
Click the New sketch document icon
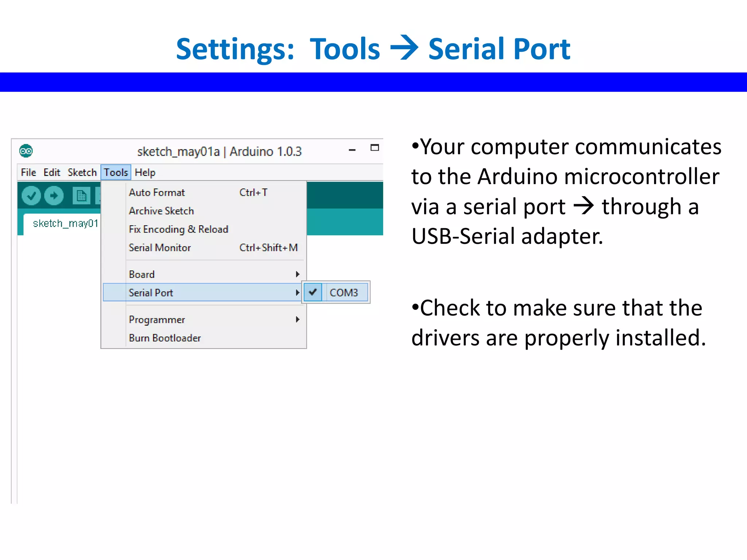click(81, 196)
